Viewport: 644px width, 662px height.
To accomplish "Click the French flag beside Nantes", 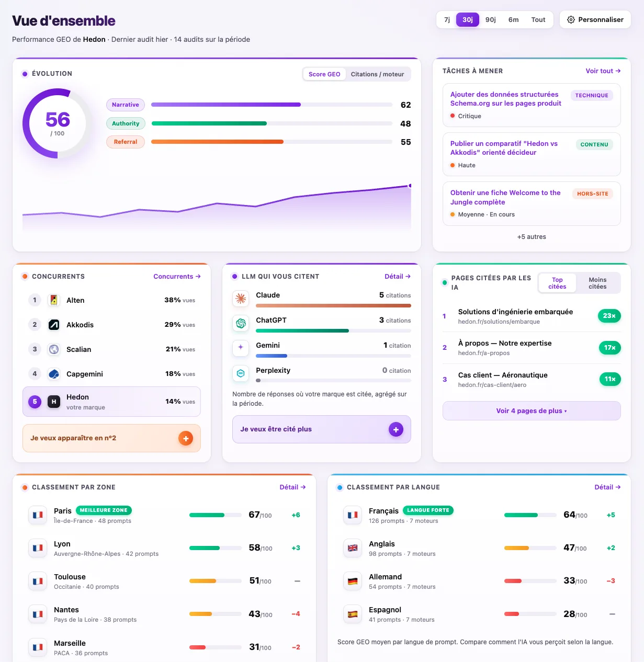I will point(38,614).
